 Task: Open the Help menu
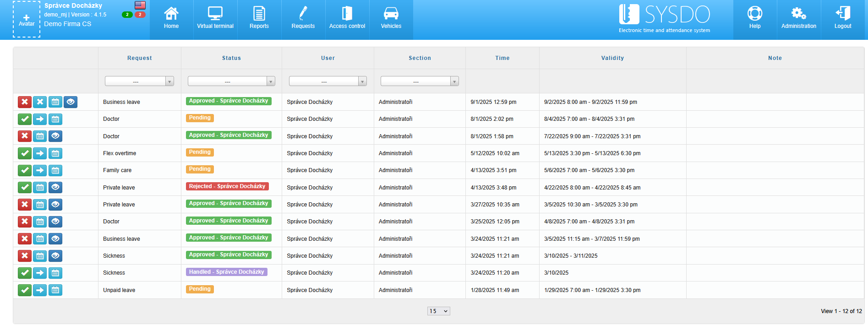[755, 20]
